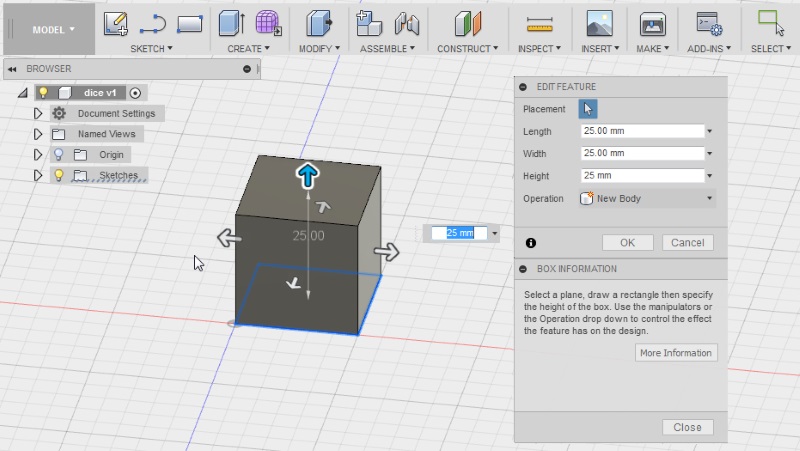The image size is (800, 451).
Task: Click the Offset Plane construct icon
Action: [467, 23]
